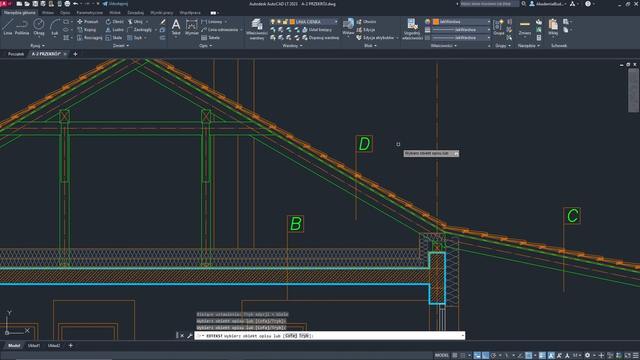The width and height of the screenshot is (640, 360).
Task: Select the Linia (Line) tool
Action: coord(7,27)
